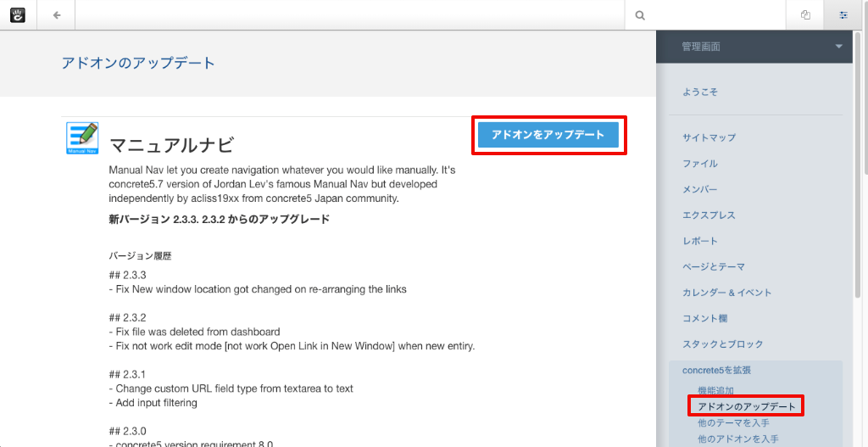
Task: Click the Manual Nav add-on icon
Action: [82, 138]
